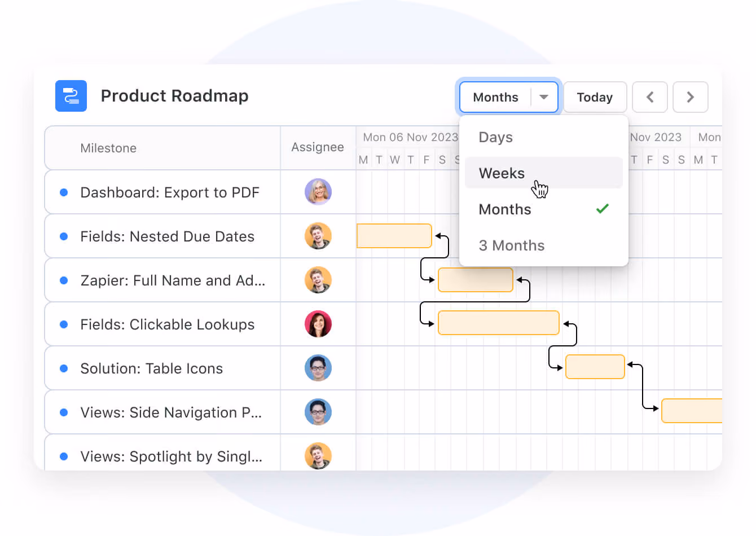The height and width of the screenshot is (536, 756).
Task: Click blue status dot for Views: Side Navigation row
Action: pyautogui.click(x=64, y=412)
